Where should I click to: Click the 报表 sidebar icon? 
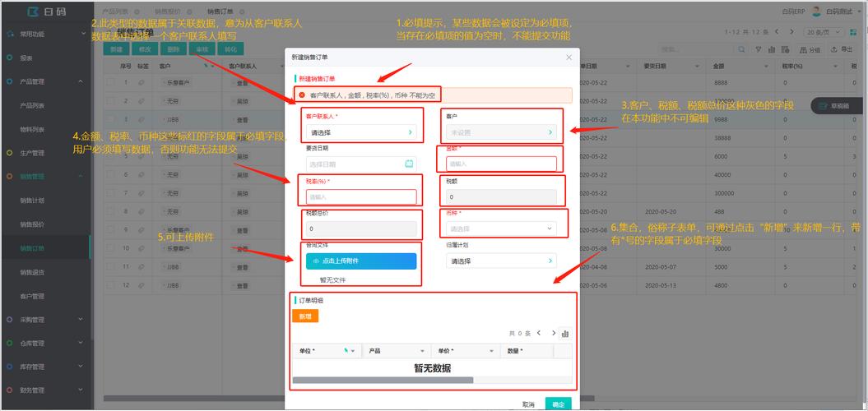tap(9, 58)
